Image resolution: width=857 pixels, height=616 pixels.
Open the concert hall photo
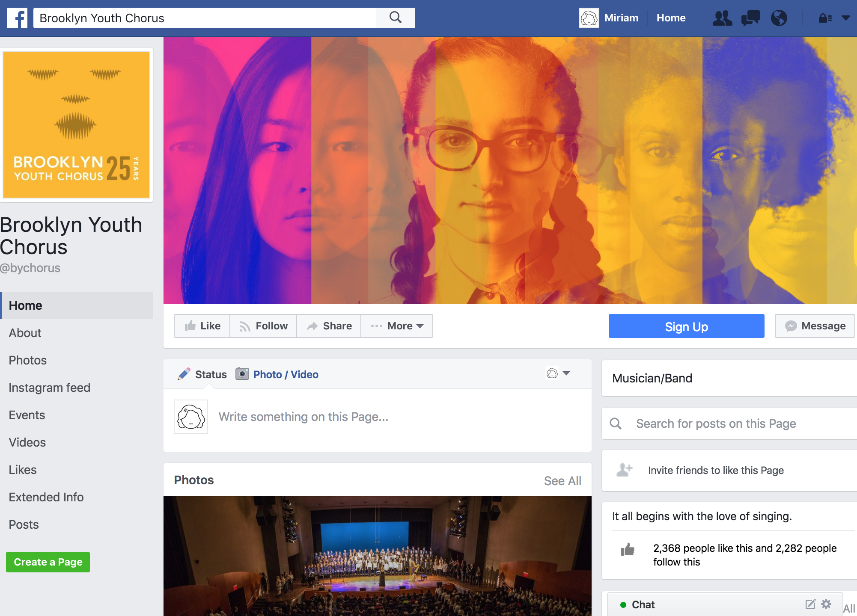coord(378,556)
